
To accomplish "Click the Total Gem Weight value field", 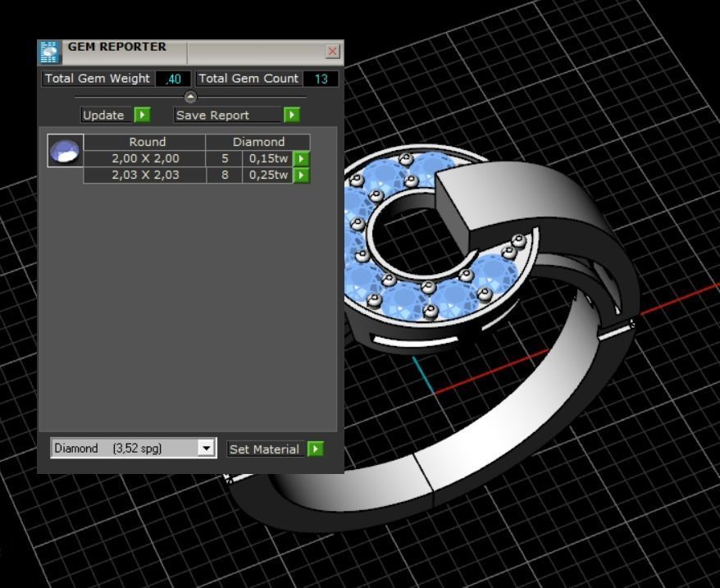I will point(173,79).
